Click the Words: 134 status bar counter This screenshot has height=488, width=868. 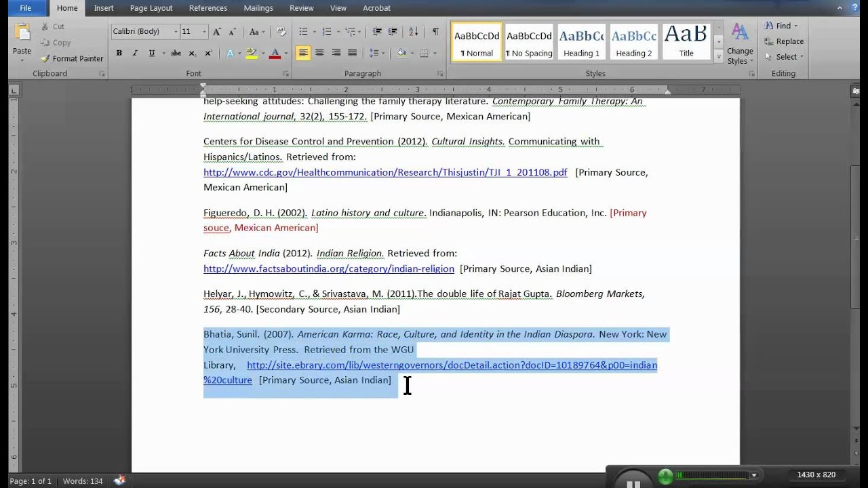tap(83, 481)
